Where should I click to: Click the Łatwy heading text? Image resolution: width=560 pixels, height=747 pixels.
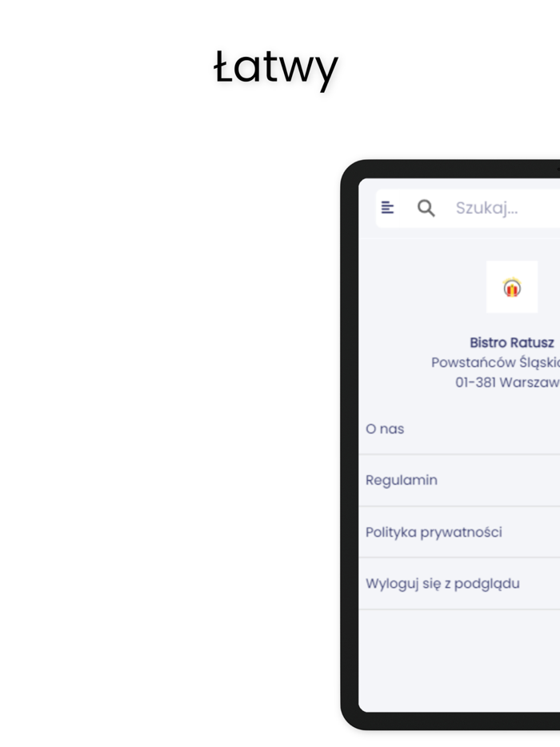click(x=276, y=68)
